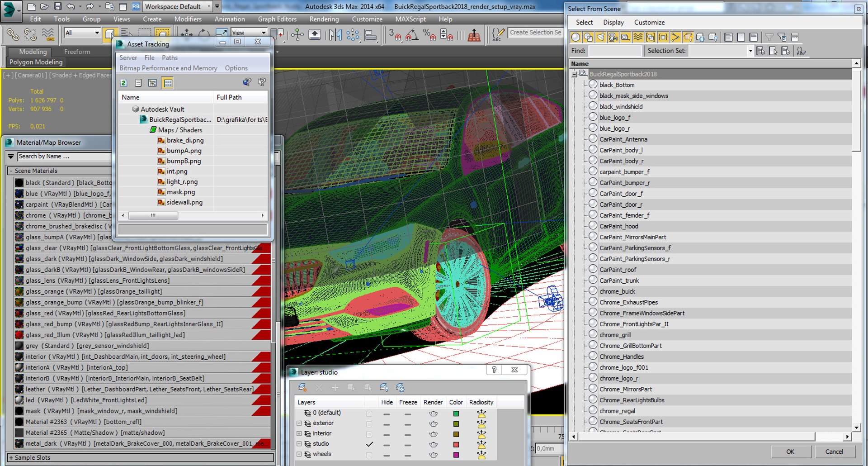Click the Undo arrow icon

(x=71, y=6)
